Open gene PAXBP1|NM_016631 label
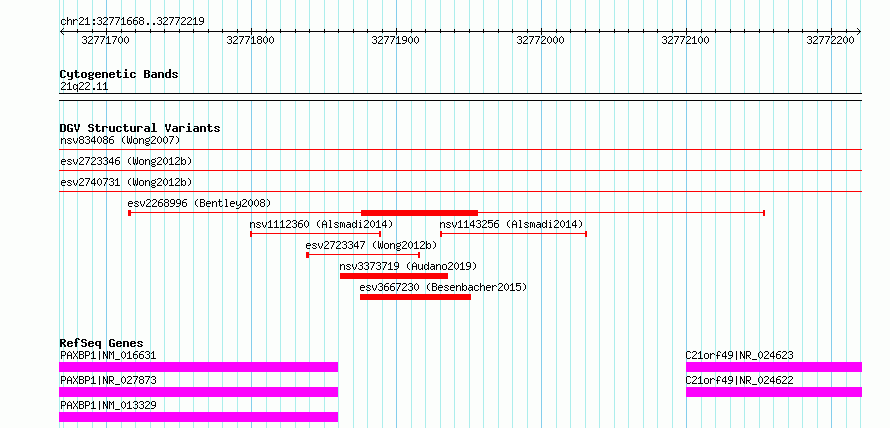 coord(108,356)
